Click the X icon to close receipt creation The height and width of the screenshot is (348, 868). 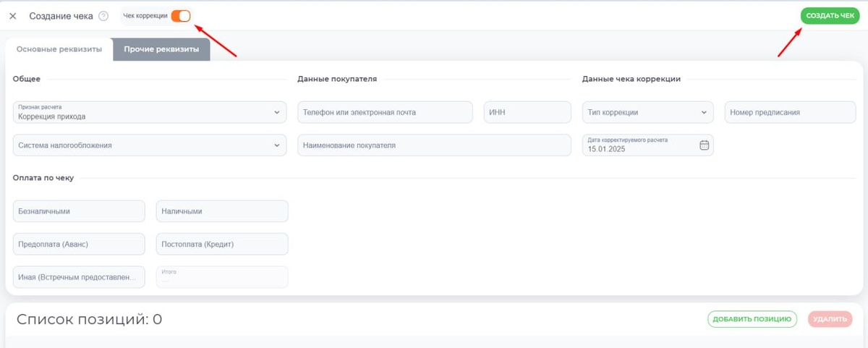coord(13,16)
